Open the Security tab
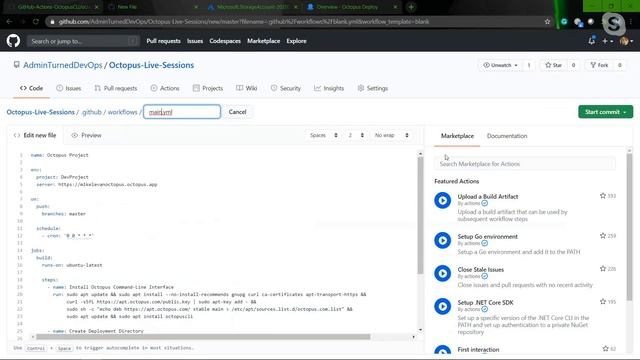 pos(286,88)
